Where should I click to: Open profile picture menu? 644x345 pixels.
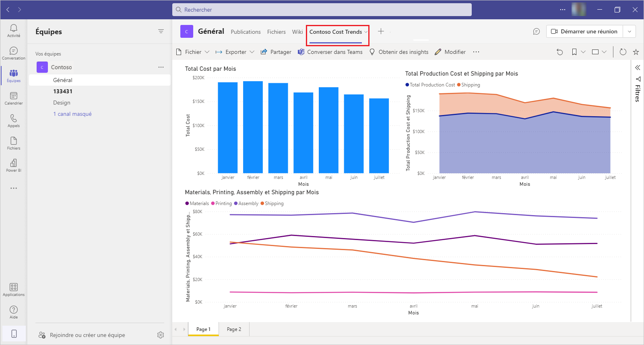[578, 9]
